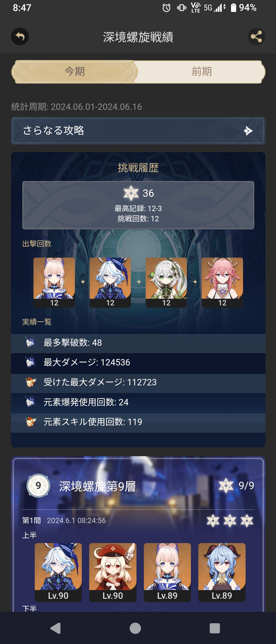Tap the Android home navigation button
This screenshot has height=644, width=276.
135,628
